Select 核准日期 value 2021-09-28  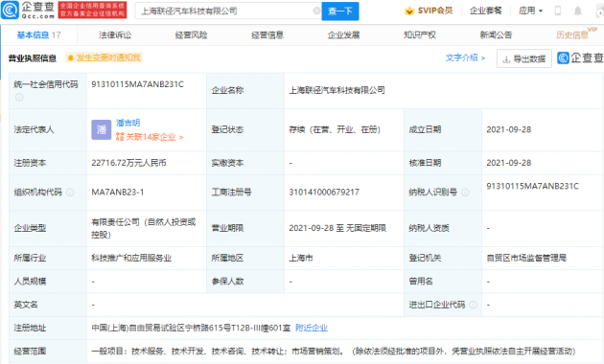[x=509, y=163]
